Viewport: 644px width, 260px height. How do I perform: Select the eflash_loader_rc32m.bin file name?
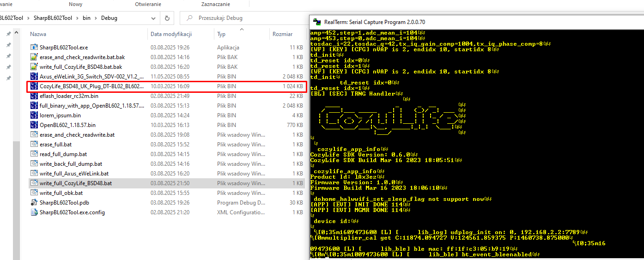pos(69,96)
